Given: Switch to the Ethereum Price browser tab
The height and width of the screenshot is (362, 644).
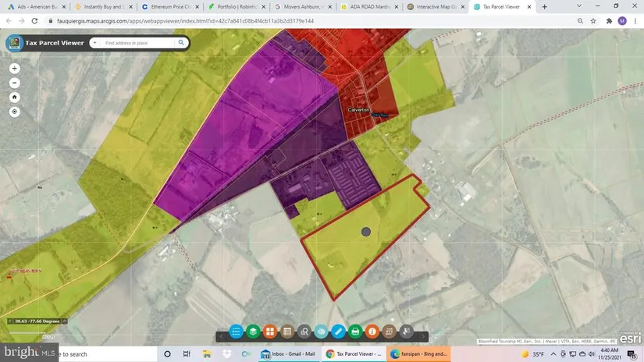Looking at the screenshot, I should (x=173, y=6).
